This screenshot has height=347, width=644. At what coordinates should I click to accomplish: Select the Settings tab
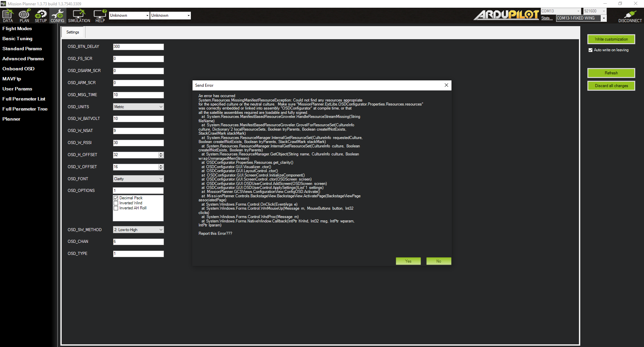tap(73, 32)
